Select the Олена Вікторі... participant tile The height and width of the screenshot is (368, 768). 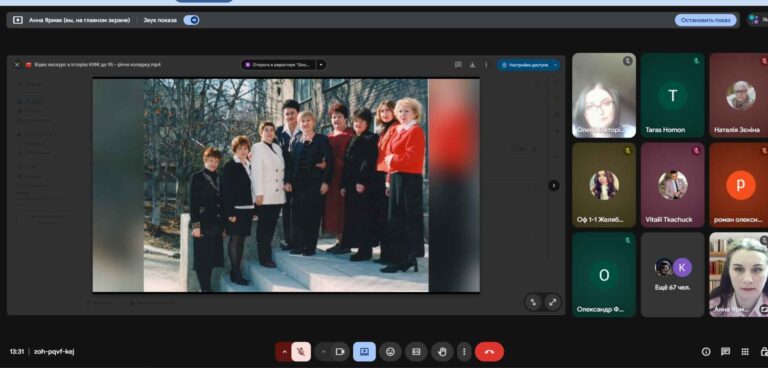pos(604,95)
